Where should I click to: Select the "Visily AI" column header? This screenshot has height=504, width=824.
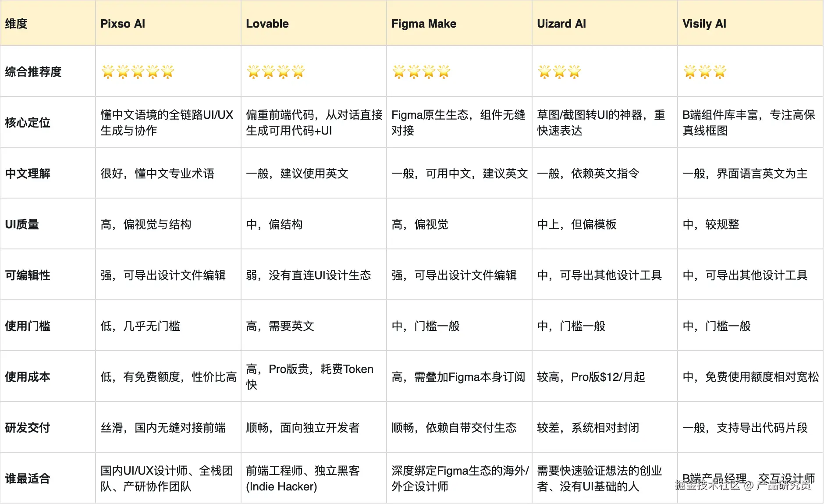point(750,23)
